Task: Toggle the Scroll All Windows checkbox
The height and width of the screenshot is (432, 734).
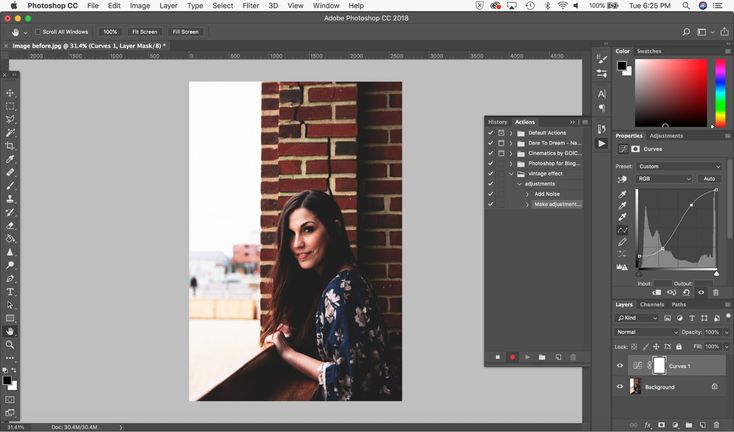Action: [x=38, y=32]
